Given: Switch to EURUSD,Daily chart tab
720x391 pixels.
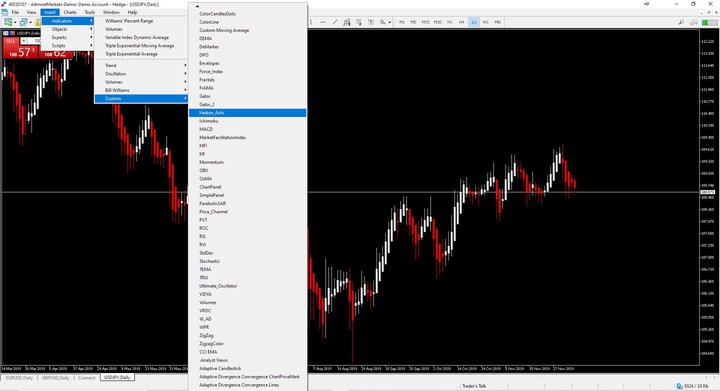Looking at the screenshot, I should point(19,378).
